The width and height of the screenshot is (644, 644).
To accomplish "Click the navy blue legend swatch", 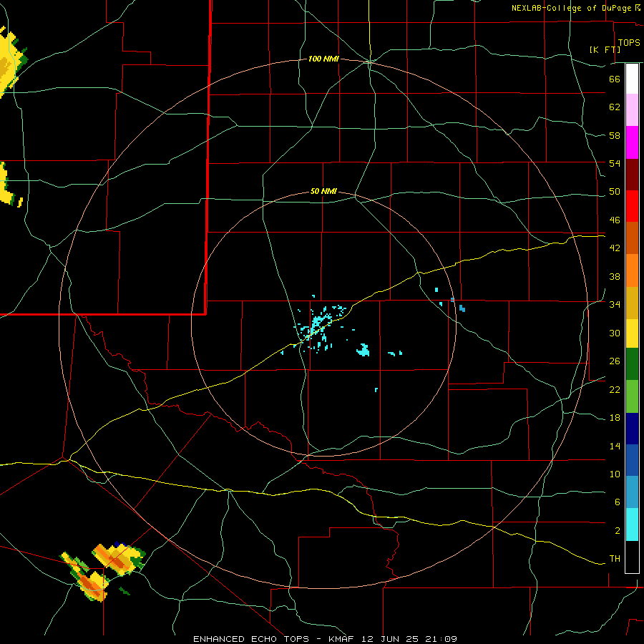I will [632, 429].
